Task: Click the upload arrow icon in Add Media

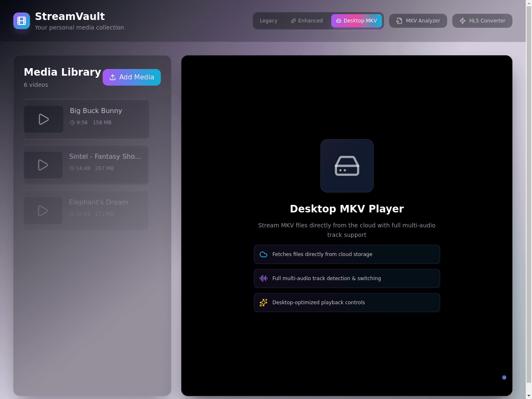Action: click(x=113, y=77)
